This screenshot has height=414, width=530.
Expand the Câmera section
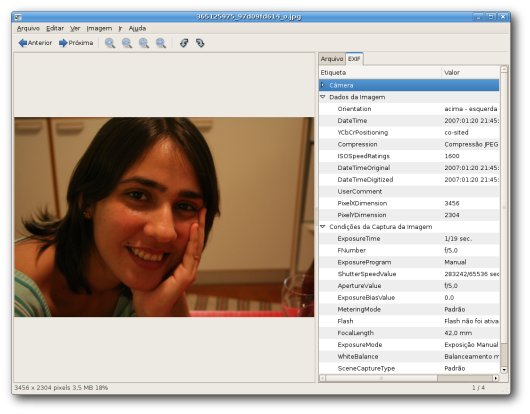click(323, 85)
